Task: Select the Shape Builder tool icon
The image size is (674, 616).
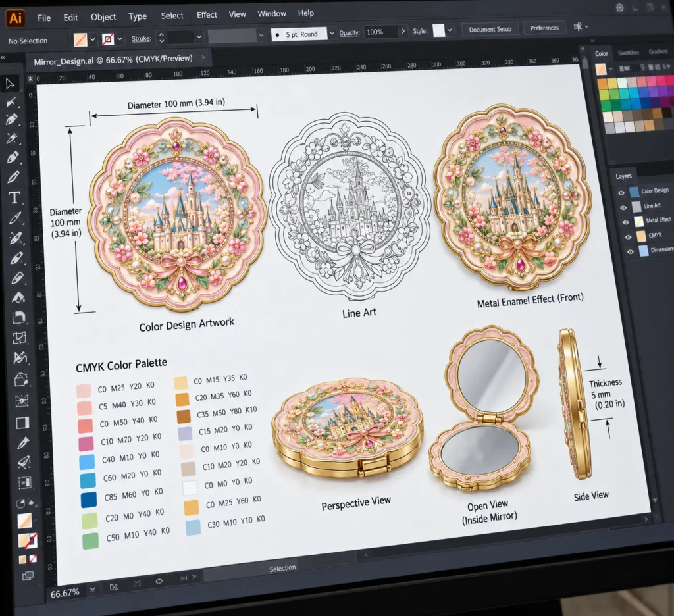Action: (20, 357)
